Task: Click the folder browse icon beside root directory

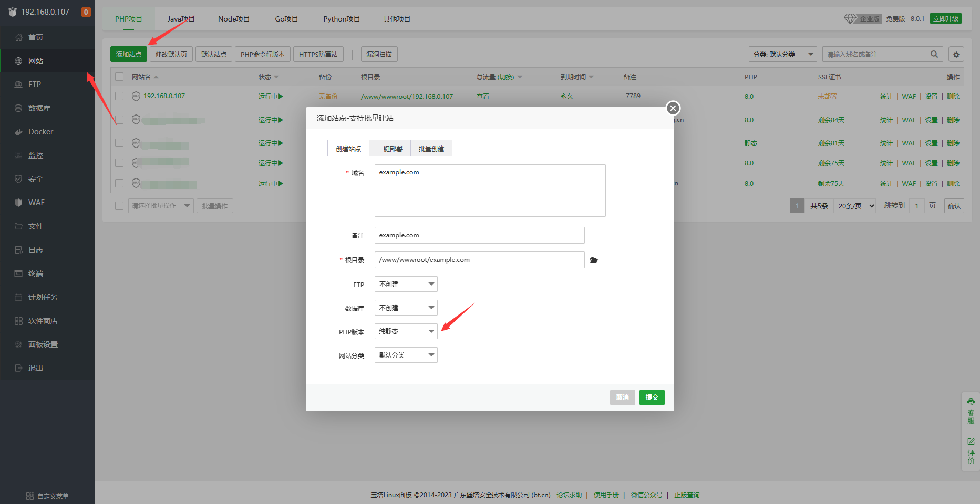Action: [x=594, y=260]
